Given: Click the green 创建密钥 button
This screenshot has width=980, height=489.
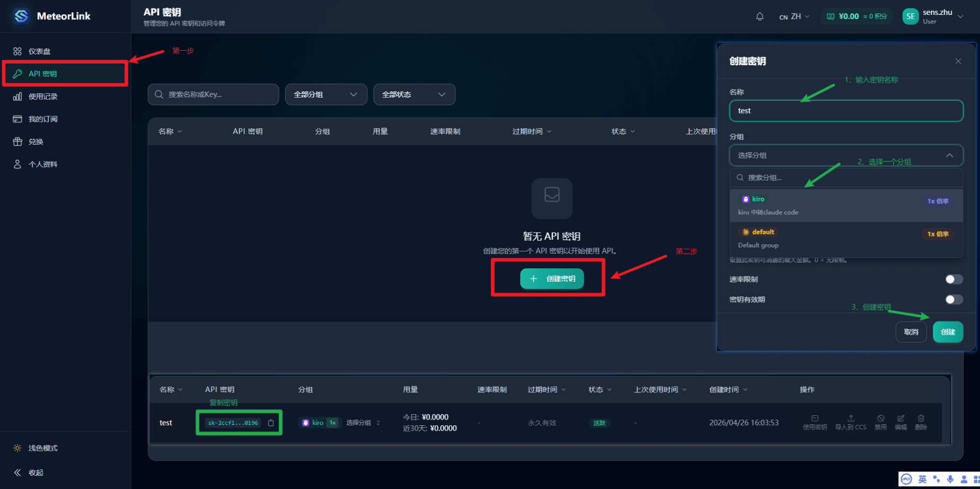Looking at the screenshot, I should coord(552,278).
